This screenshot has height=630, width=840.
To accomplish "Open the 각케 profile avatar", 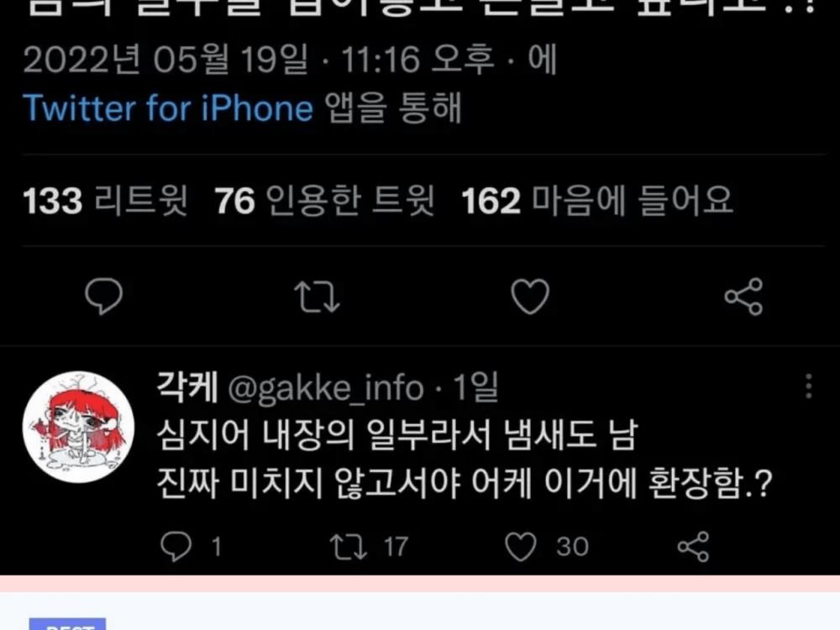I will 79,427.
